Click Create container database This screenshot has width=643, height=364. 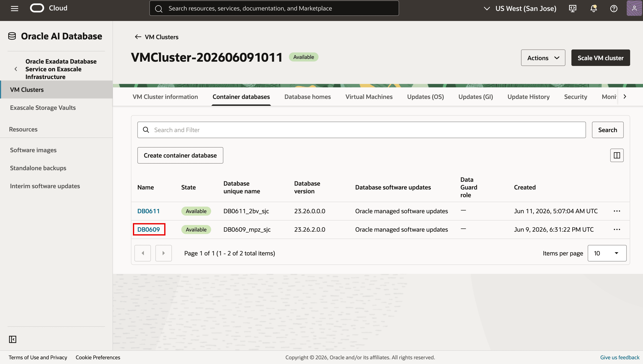(180, 155)
